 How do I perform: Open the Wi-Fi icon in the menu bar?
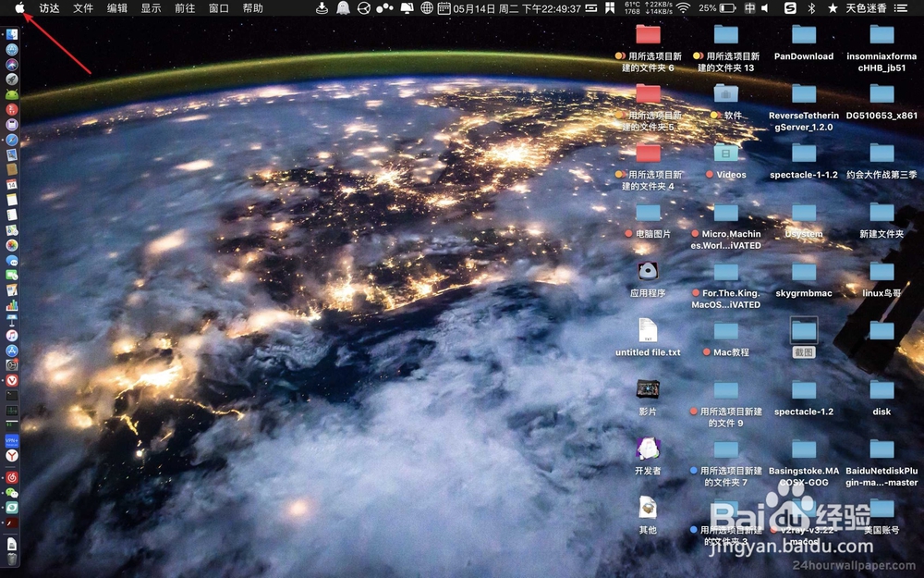(682, 8)
